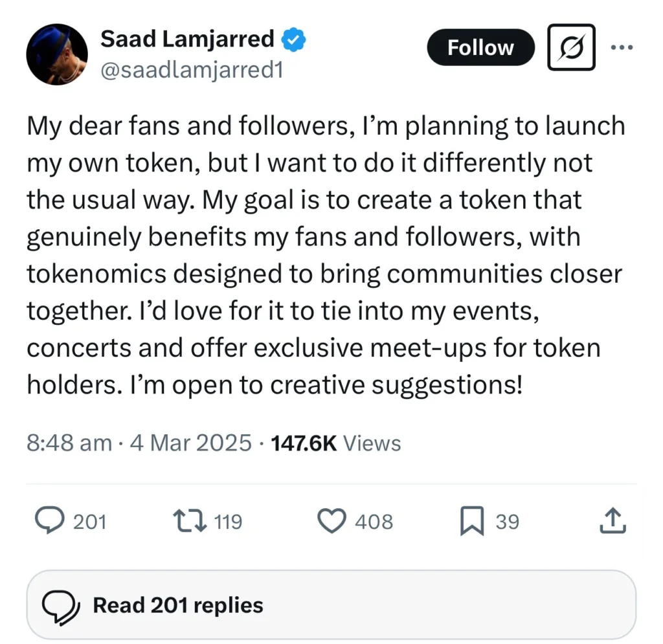Click the 39 bookmarks count
The height and width of the screenshot is (644, 663).
508,522
